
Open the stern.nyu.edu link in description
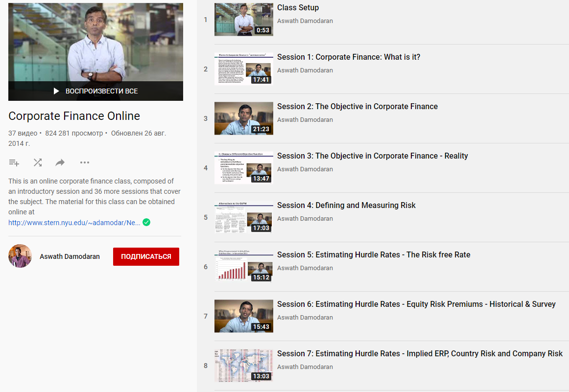(74, 223)
